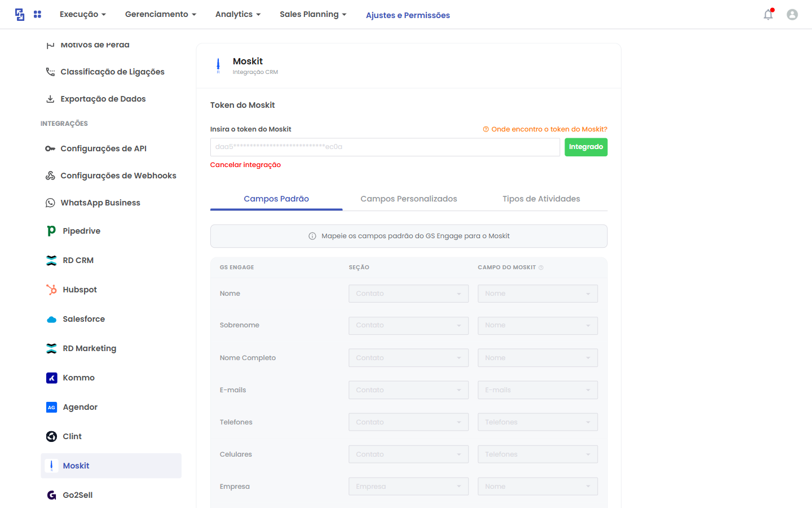Screen dimensions: 812x508
Task: Click the RD CRM logo icon
Action: coord(51,260)
